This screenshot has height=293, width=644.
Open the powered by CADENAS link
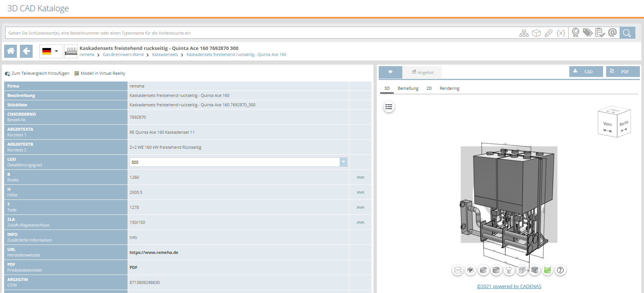[509, 286]
